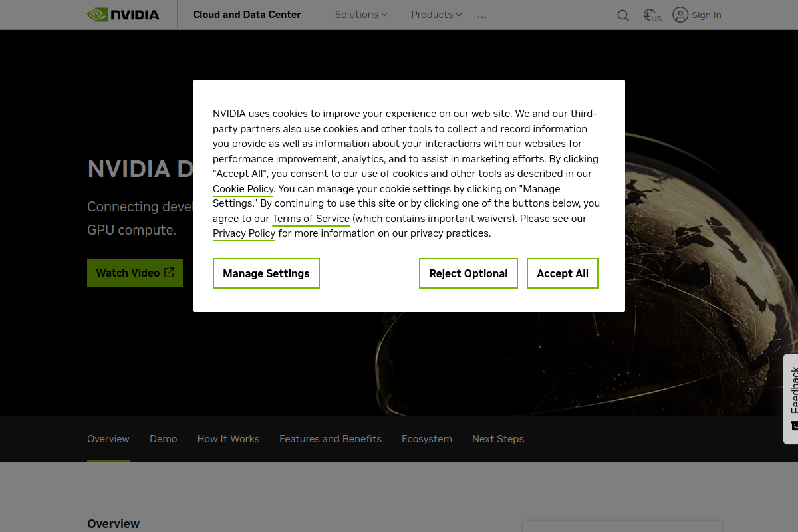Go to the Next Steps tab
The image size is (798, 532).
(x=498, y=439)
